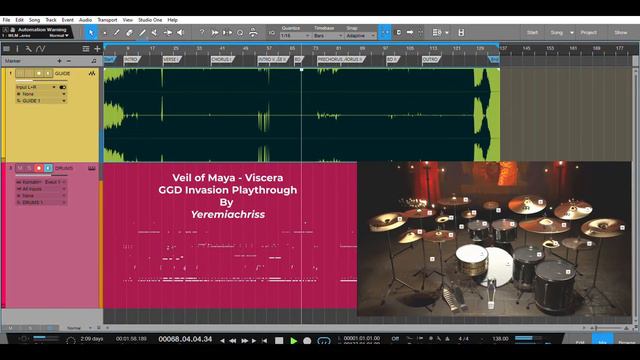Open the Transport menu

click(x=107, y=20)
